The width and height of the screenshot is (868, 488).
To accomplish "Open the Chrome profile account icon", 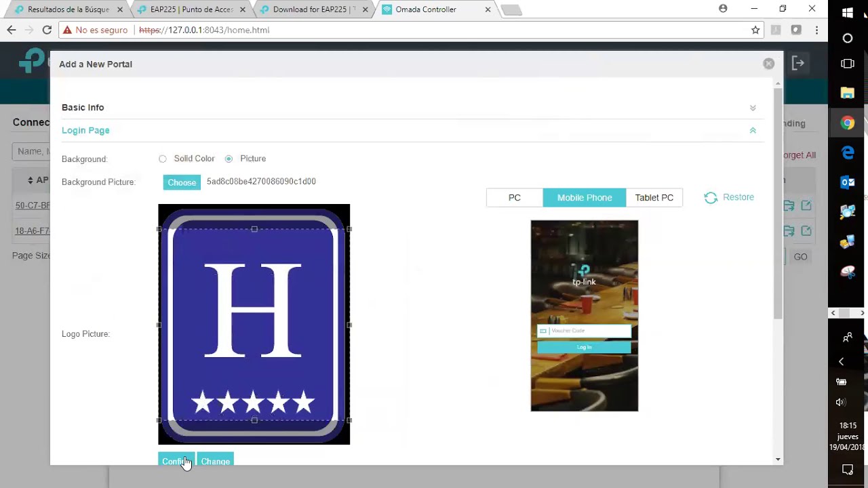I will point(723,9).
